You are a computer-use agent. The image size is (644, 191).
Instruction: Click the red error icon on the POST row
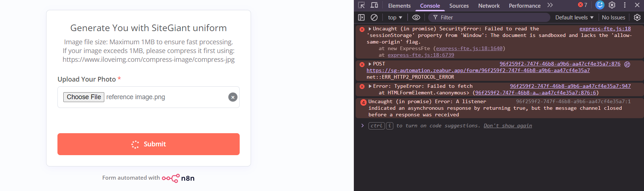pyautogui.click(x=362, y=64)
